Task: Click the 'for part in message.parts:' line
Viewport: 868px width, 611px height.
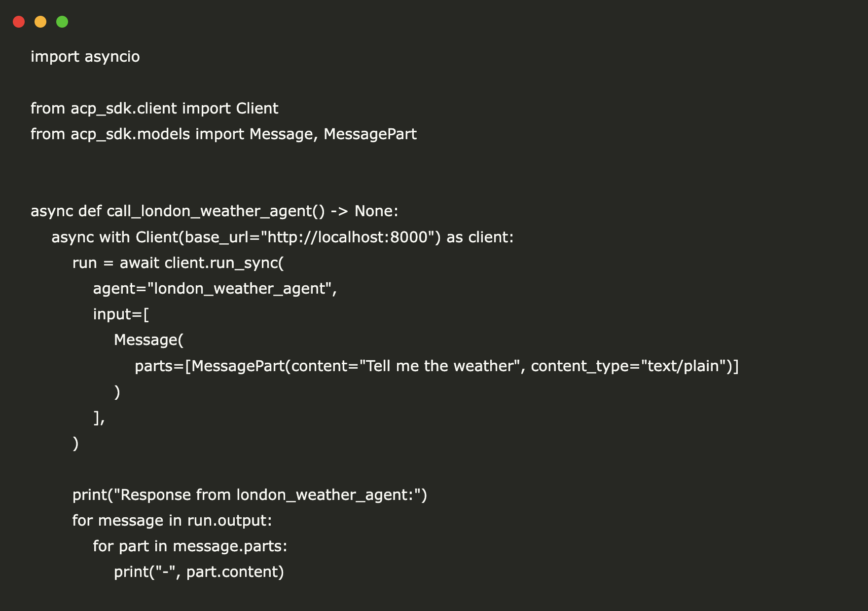Action: 190,546
